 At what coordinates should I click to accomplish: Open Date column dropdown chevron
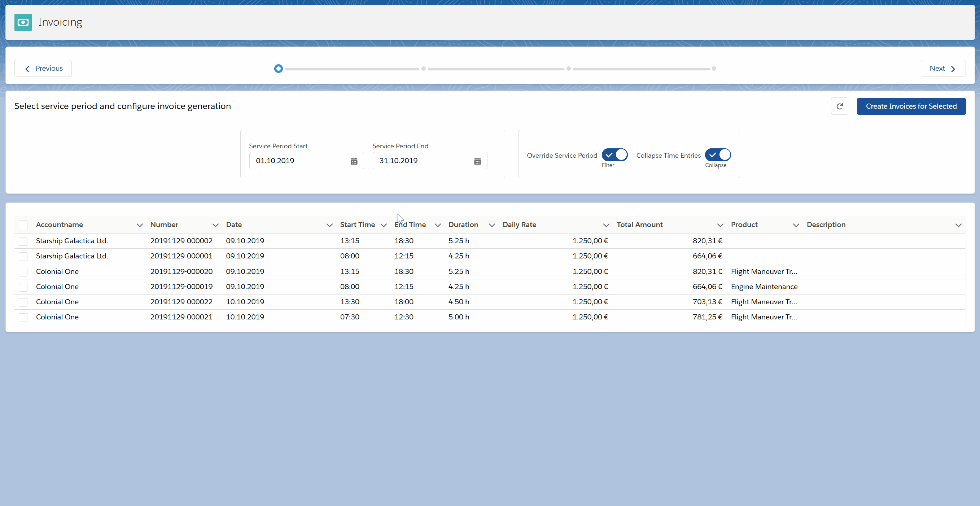[x=329, y=225]
